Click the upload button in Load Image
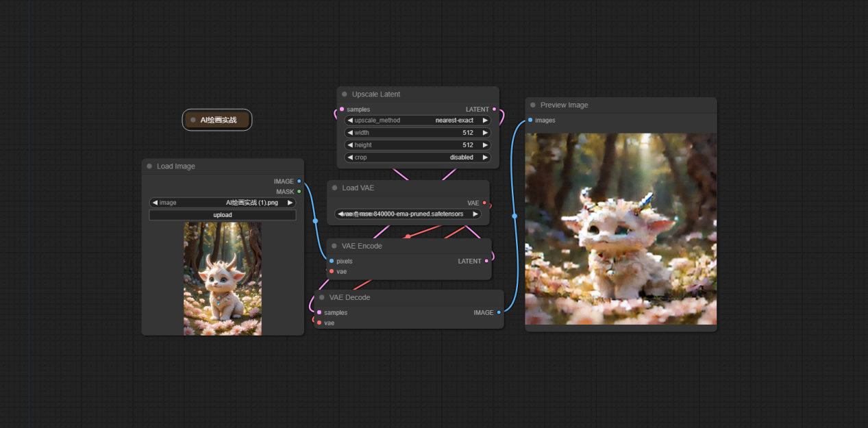 (x=223, y=215)
